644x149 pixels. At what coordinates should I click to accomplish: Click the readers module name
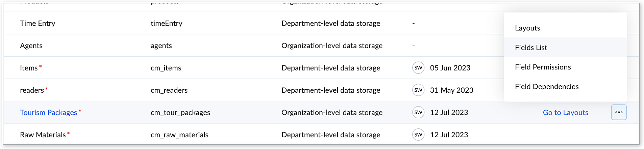(32, 90)
